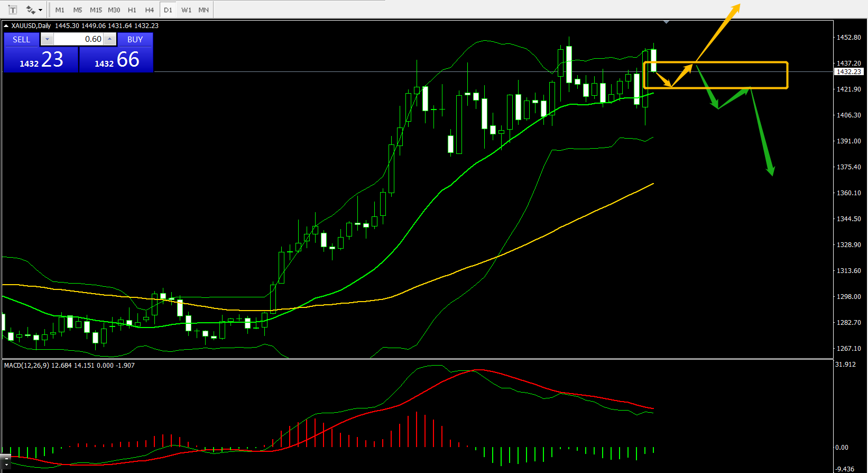Click the arrows objects tool icon
Screen dimensions: 868x473
tap(30, 10)
